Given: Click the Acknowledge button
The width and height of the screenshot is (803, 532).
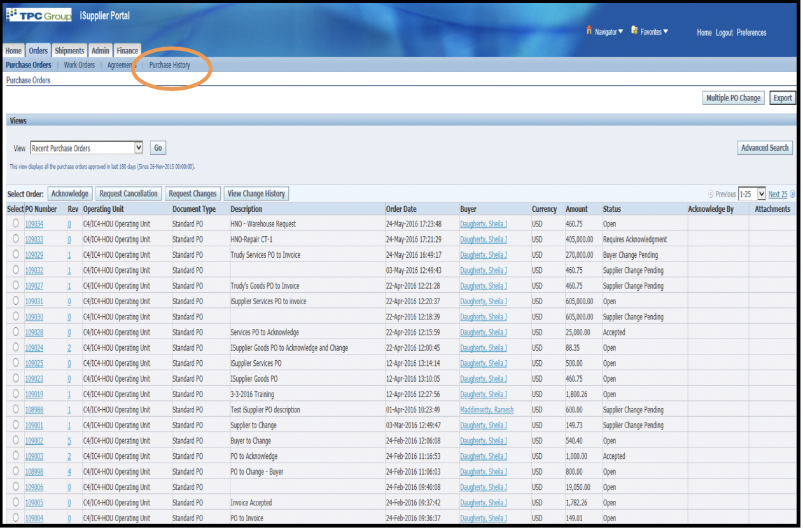Looking at the screenshot, I should coord(70,193).
